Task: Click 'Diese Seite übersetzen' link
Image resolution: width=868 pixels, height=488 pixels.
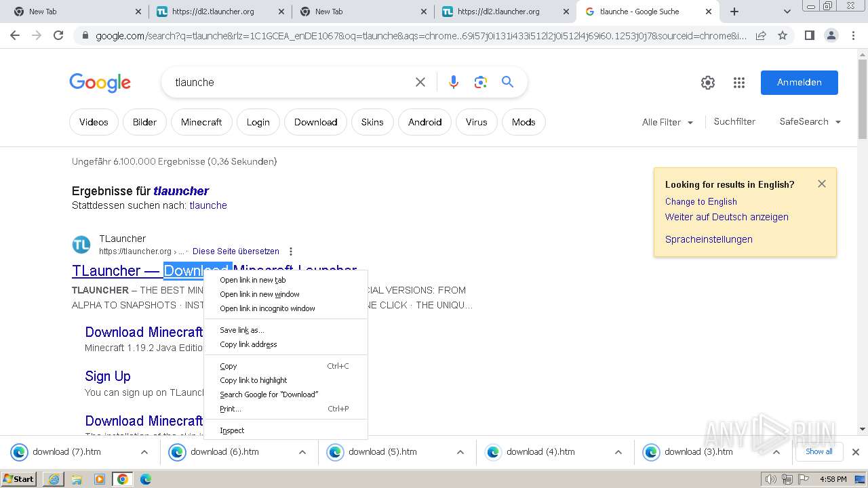Action: point(236,251)
